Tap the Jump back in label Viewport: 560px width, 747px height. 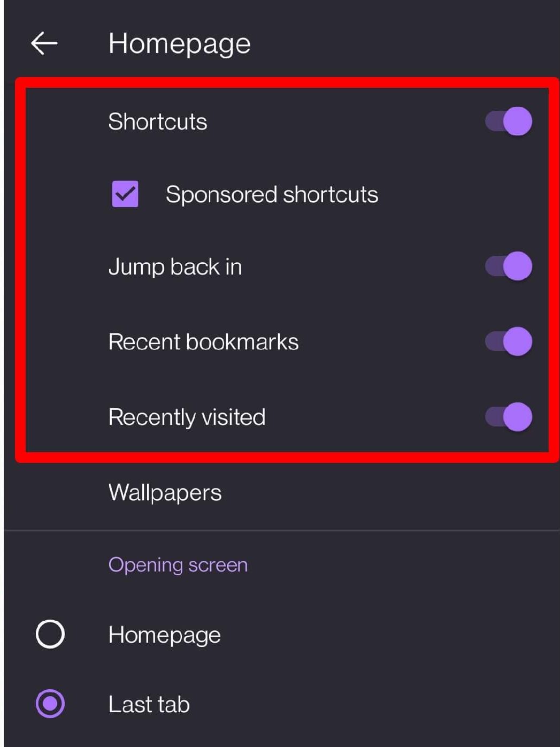[x=175, y=266]
